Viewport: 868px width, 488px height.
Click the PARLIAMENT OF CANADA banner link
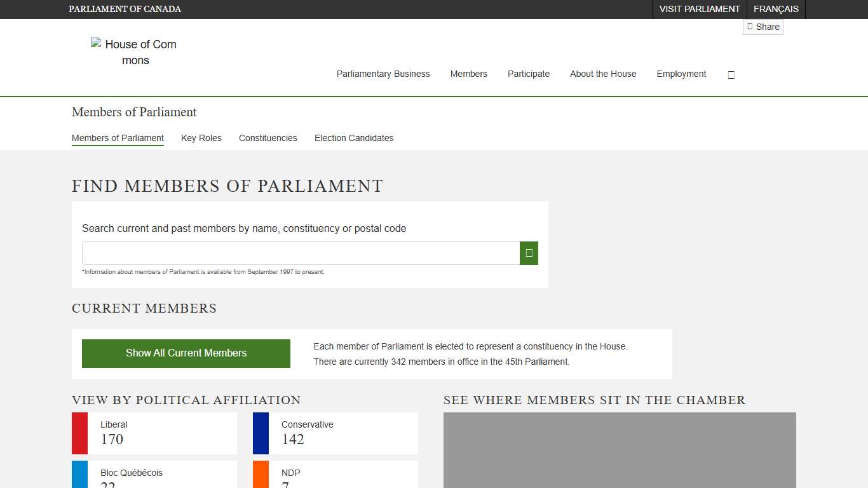pos(125,9)
